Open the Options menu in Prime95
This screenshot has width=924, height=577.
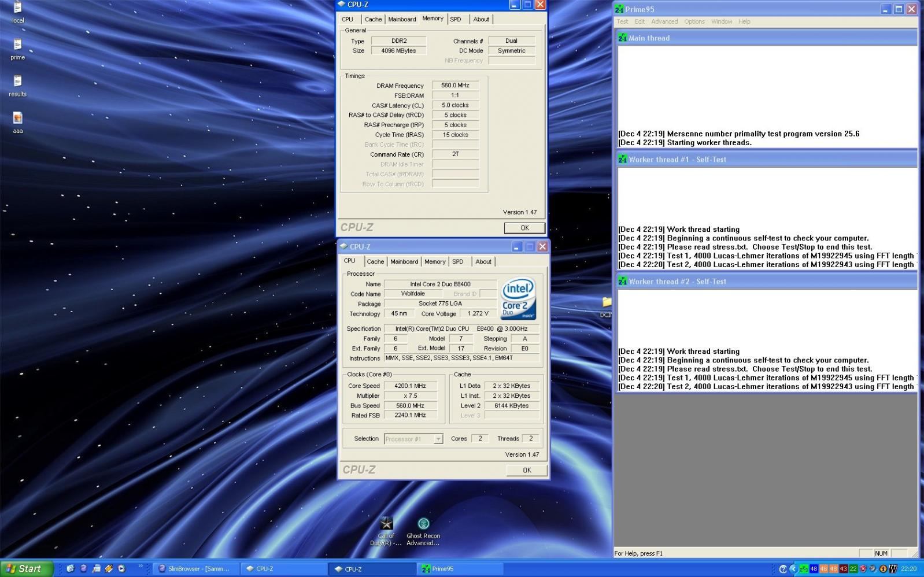coord(694,21)
